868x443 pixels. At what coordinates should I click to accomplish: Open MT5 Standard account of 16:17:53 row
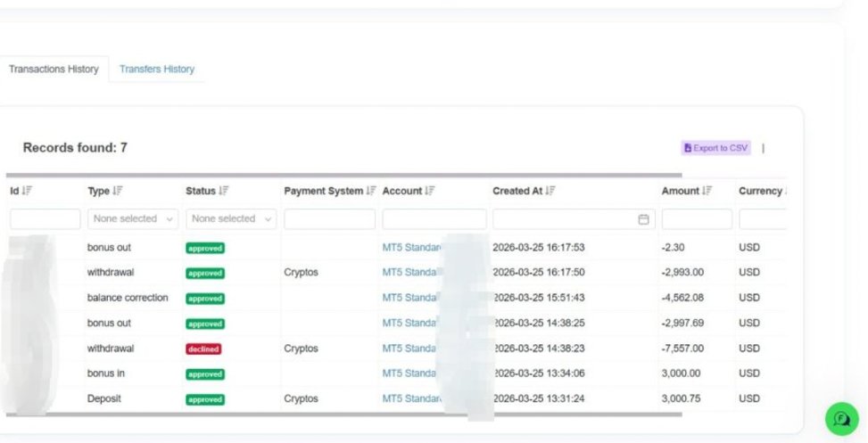(x=411, y=247)
